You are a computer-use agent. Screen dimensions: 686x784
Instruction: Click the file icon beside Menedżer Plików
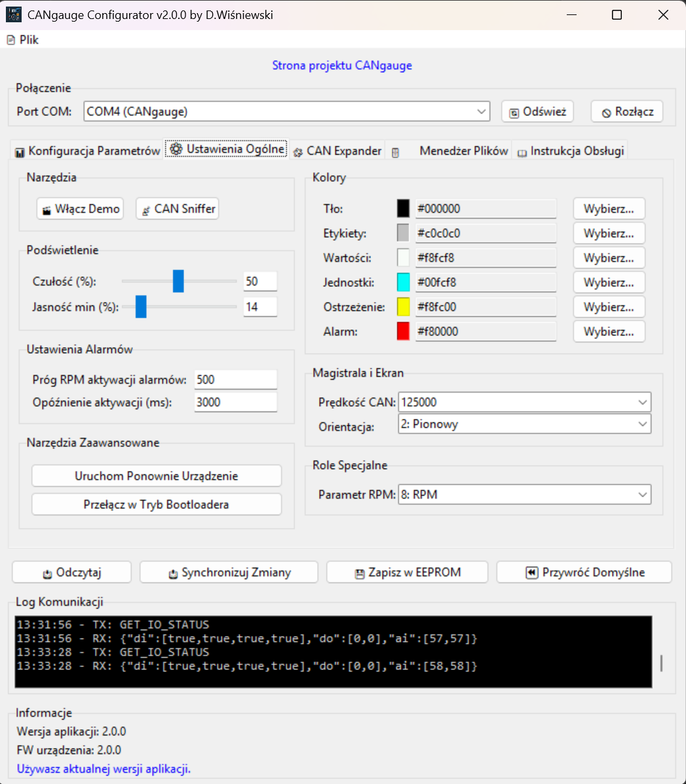(396, 152)
